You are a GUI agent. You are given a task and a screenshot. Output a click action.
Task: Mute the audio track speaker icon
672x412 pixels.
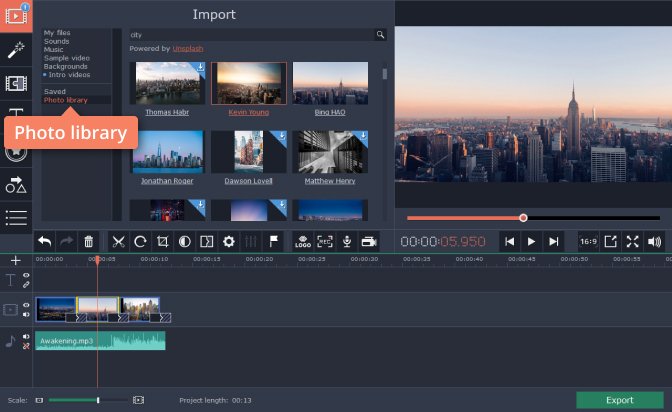point(26,337)
